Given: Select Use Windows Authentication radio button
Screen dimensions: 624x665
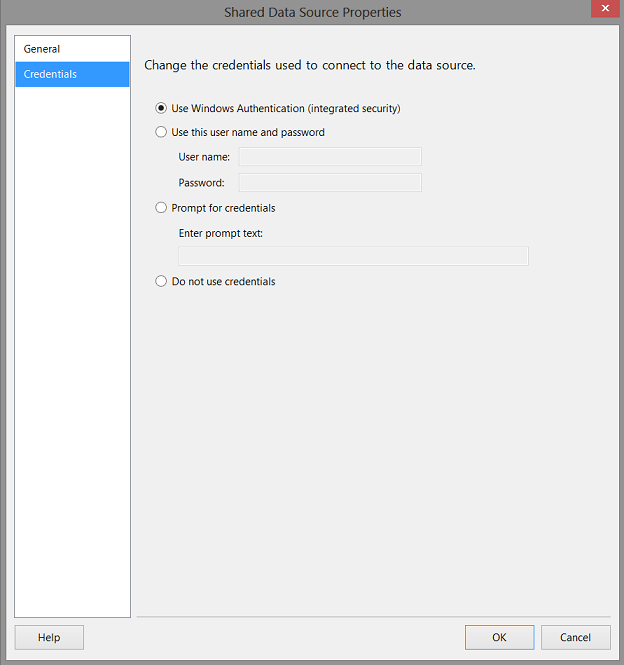Looking at the screenshot, I should tap(161, 108).
